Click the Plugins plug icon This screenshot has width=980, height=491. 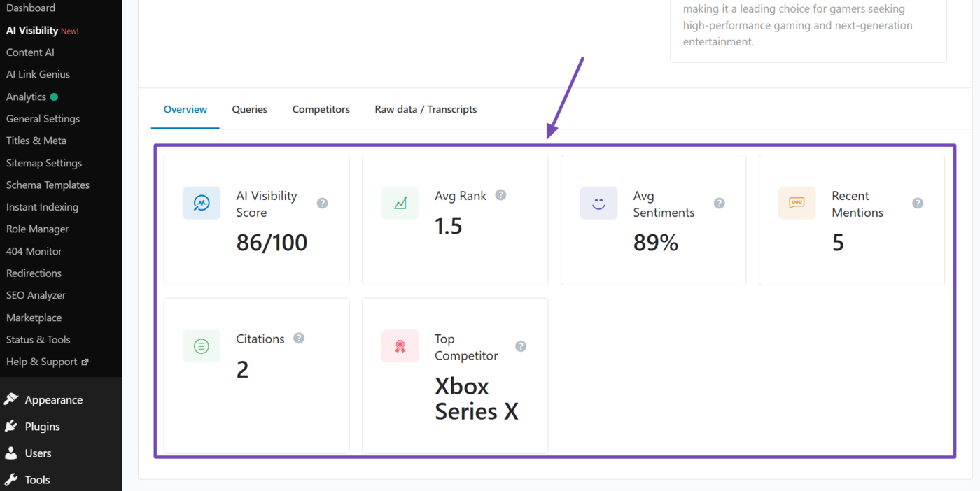point(10,426)
